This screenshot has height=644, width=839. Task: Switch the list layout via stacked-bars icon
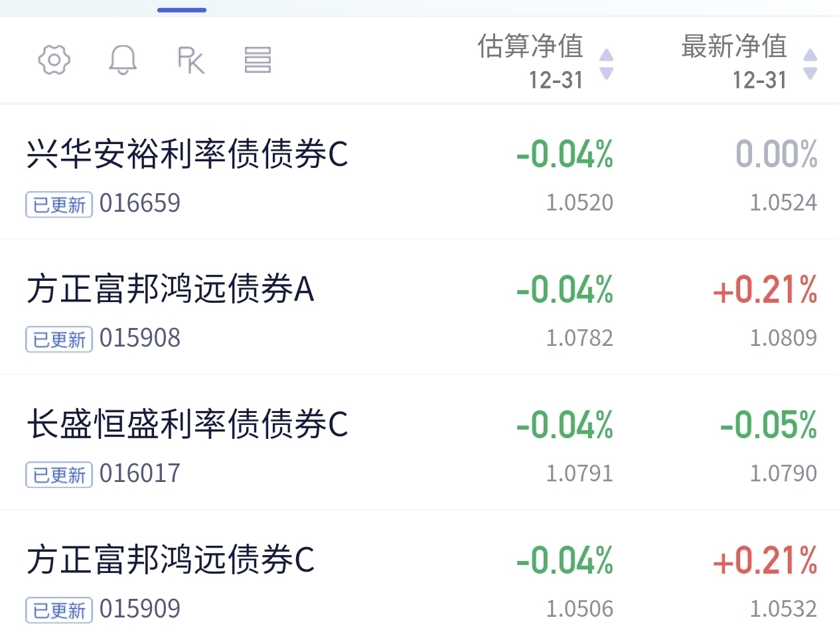click(258, 60)
